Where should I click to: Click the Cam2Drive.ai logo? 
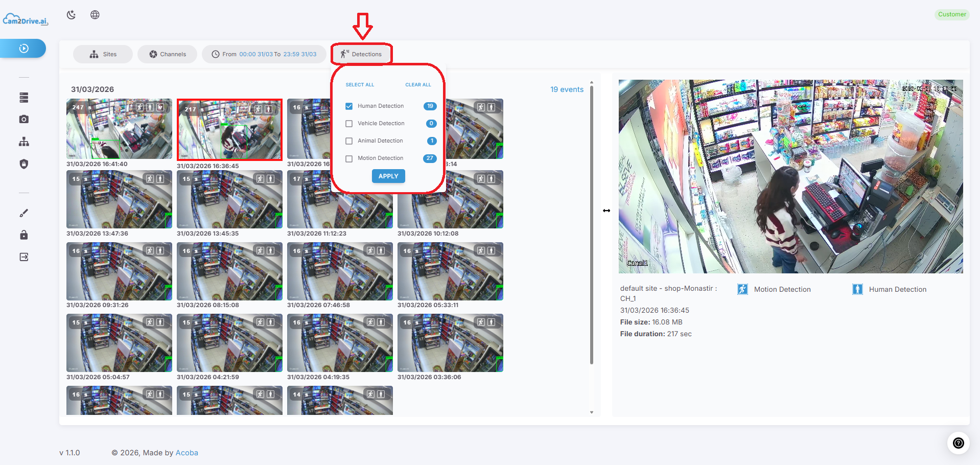26,20
